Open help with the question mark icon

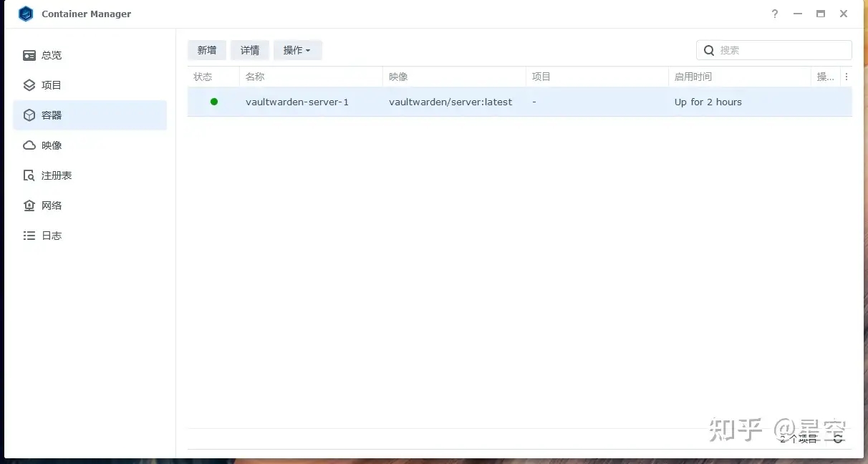[774, 14]
